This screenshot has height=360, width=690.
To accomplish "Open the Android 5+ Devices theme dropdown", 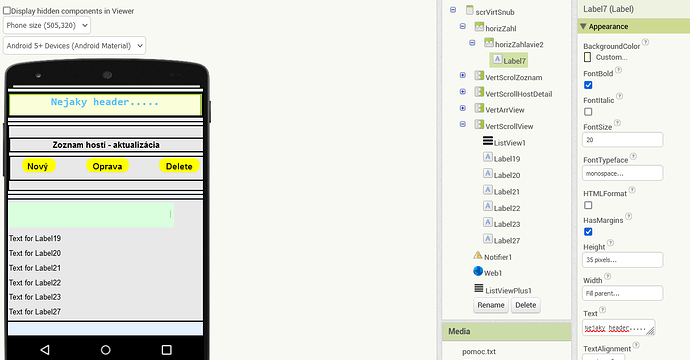I will pos(74,46).
